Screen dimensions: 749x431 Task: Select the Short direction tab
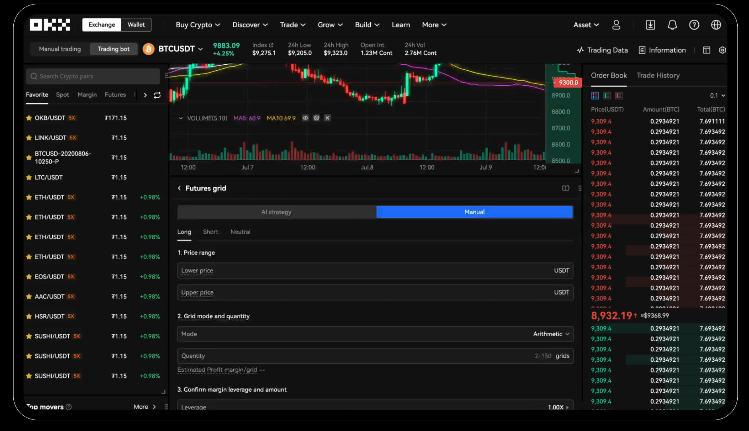pos(210,232)
